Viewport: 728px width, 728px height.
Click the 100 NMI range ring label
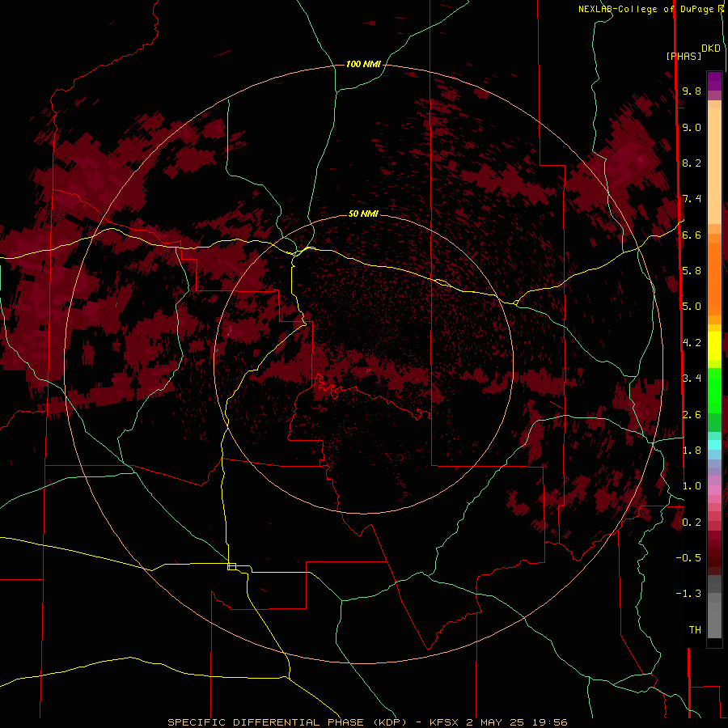tap(363, 64)
